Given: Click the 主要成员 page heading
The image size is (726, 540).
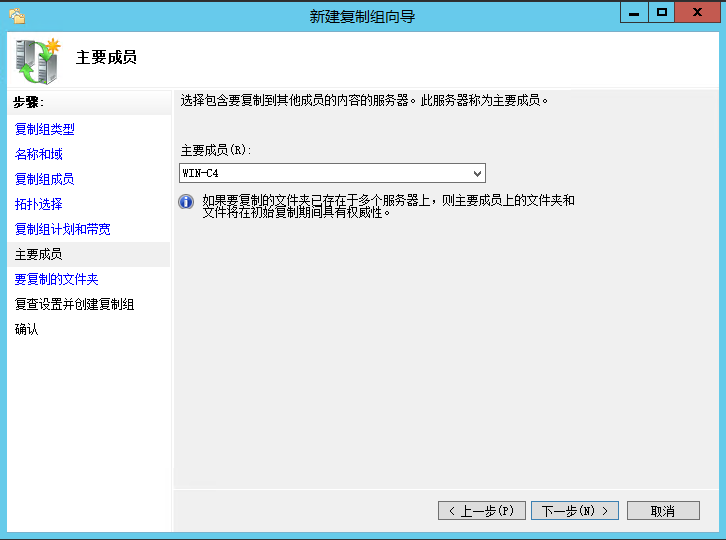Looking at the screenshot, I should [106, 57].
